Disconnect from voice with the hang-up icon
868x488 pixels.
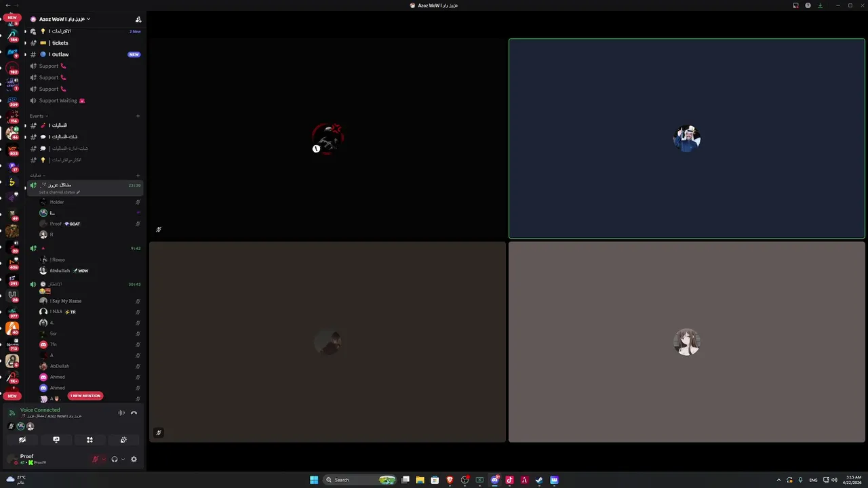tap(134, 413)
